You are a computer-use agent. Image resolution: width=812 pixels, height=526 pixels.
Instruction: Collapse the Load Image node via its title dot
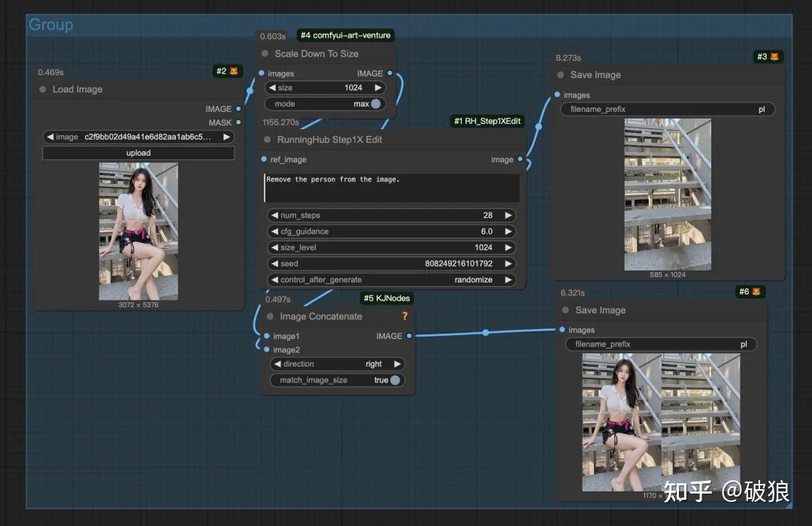tap(43, 89)
